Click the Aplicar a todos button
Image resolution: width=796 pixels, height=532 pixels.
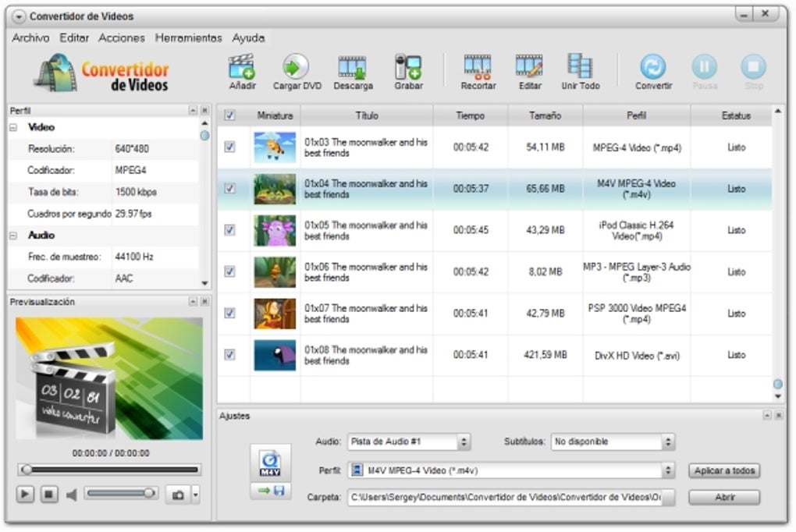[724, 470]
